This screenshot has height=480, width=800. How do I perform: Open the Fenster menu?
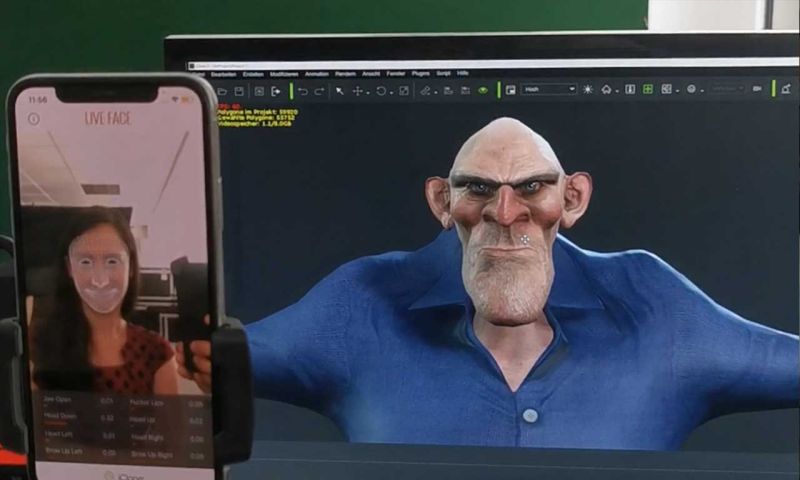pyautogui.click(x=396, y=74)
